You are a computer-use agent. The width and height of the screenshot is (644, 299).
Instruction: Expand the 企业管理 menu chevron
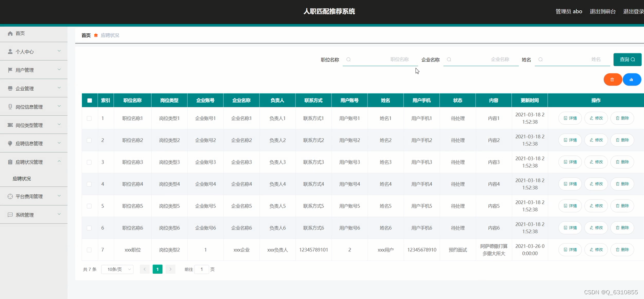[59, 88]
